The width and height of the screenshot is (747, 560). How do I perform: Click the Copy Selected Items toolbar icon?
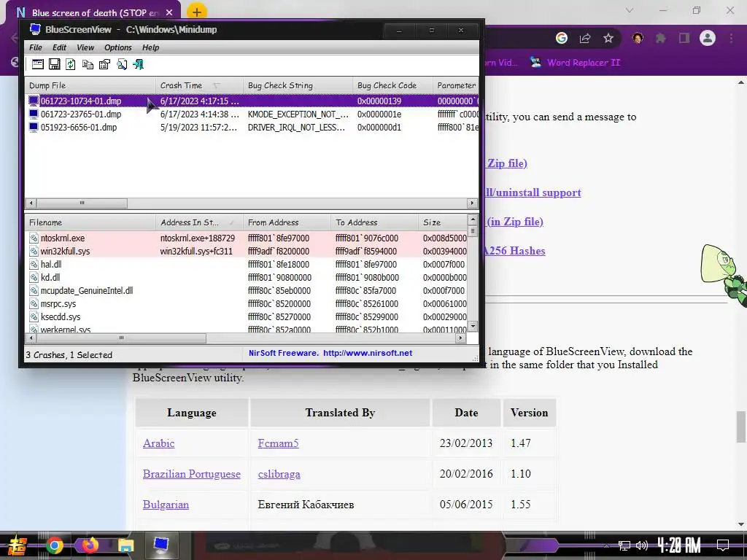click(x=88, y=64)
